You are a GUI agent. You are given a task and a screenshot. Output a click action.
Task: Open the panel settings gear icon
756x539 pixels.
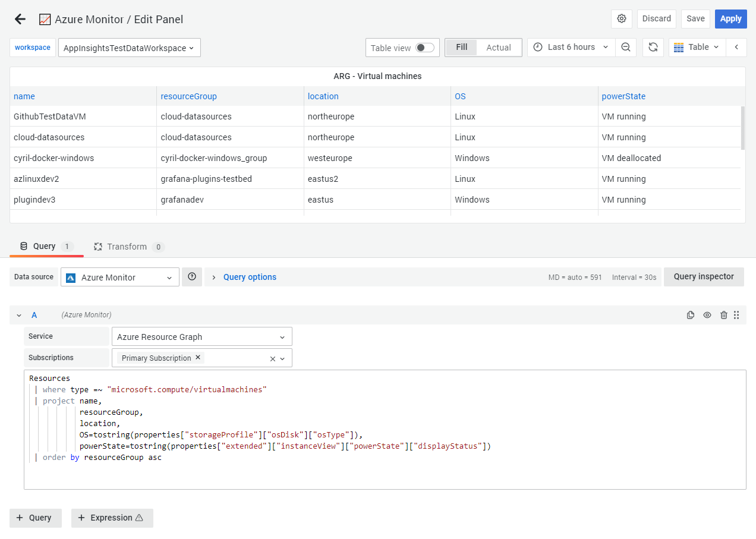click(622, 18)
